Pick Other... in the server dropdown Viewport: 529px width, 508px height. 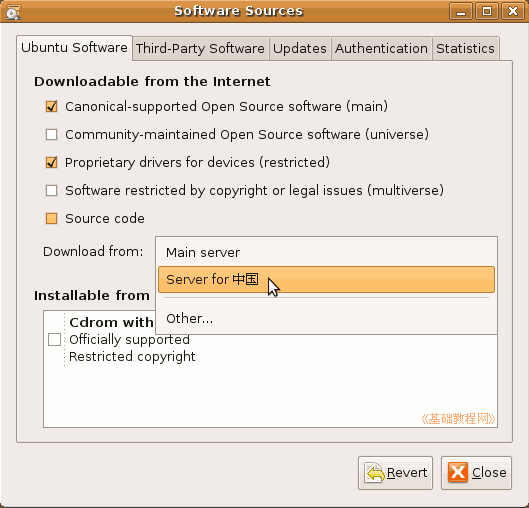click(326, 318)
